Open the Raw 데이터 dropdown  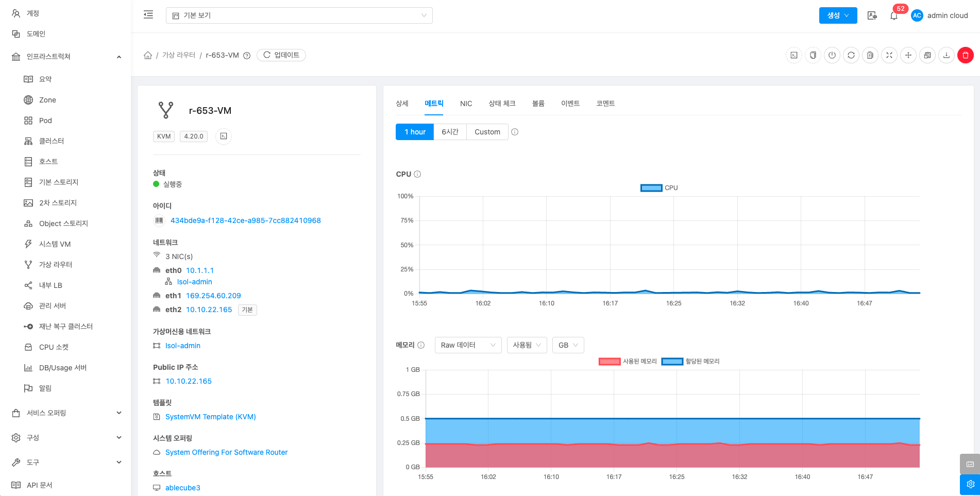point(468,345)
